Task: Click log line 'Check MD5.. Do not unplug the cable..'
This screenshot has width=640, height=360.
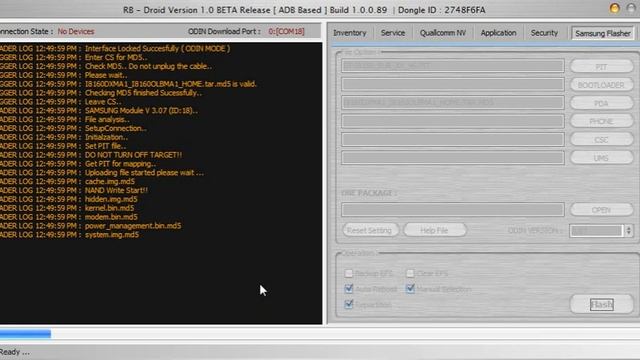Action: coord(148,66)
